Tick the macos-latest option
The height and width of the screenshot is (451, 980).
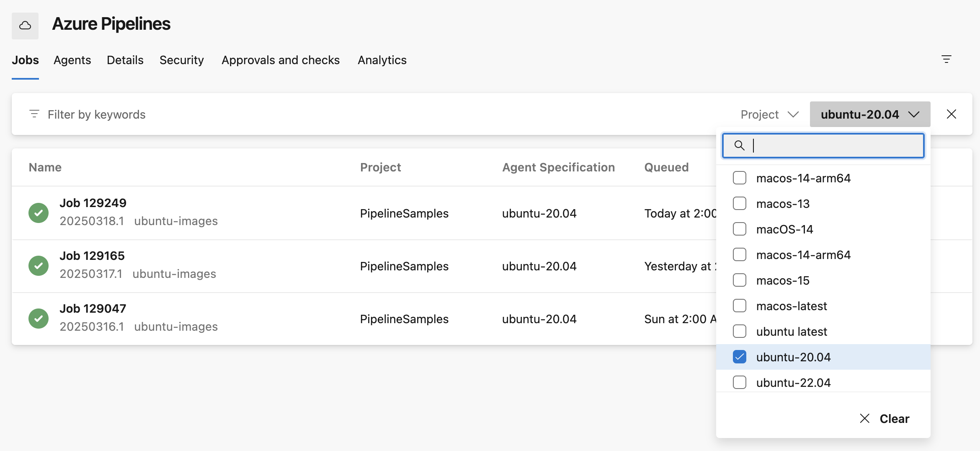click(739, 306)
